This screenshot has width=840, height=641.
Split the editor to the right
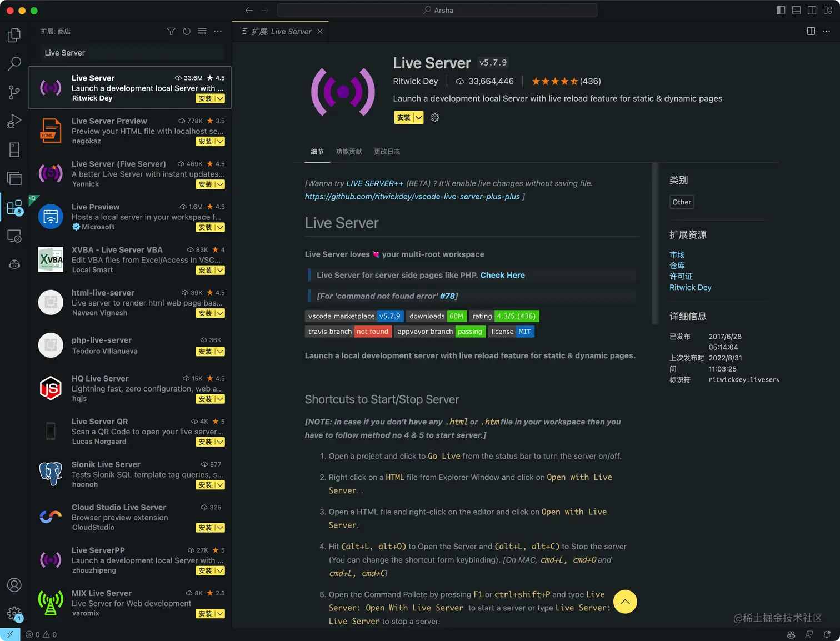tap(811, 31)
